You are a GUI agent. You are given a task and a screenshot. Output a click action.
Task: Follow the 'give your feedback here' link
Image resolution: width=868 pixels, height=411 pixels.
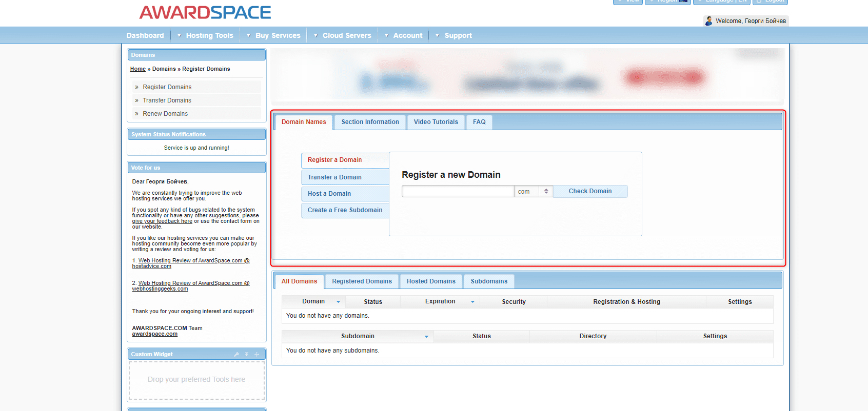162,221
